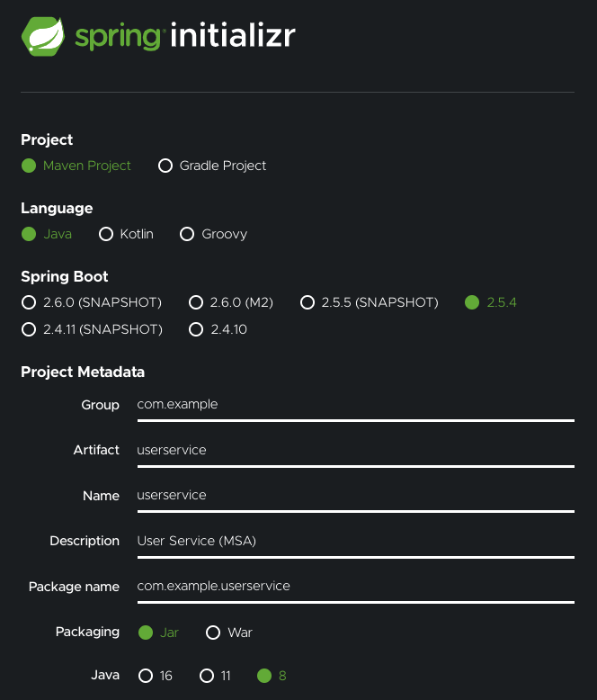597x700 pixels.
Task: Select Spring Boot 2.5.5 (SNAPSHOT)
Action: click(x=307, y=302)
